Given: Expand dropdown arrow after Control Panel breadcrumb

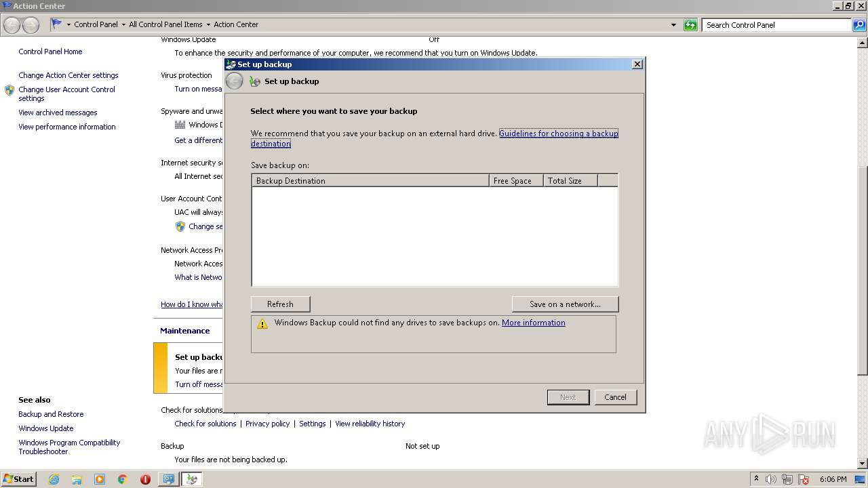Looking at the screenshot, I should click(123, 25).
